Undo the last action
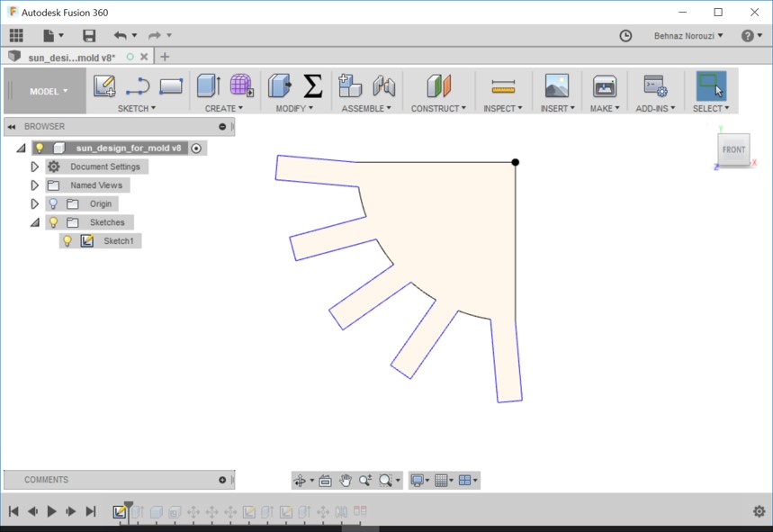 pos(120,35)
